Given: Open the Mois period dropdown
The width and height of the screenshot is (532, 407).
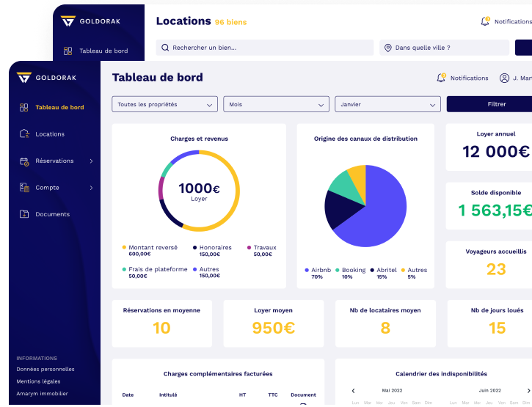Looking at the screenshot, I should 276,104.
